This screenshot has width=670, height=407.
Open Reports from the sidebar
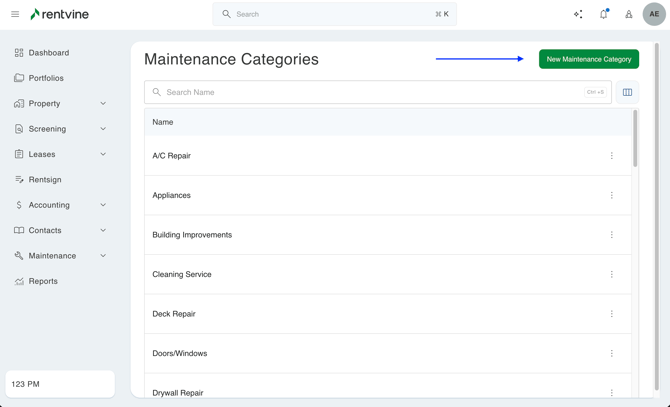pyautogui.click(x=43, y=281)
